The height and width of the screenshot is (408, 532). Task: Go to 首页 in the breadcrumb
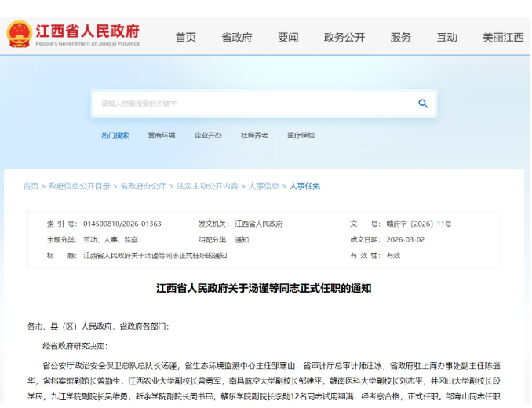(x=31, y=186)
